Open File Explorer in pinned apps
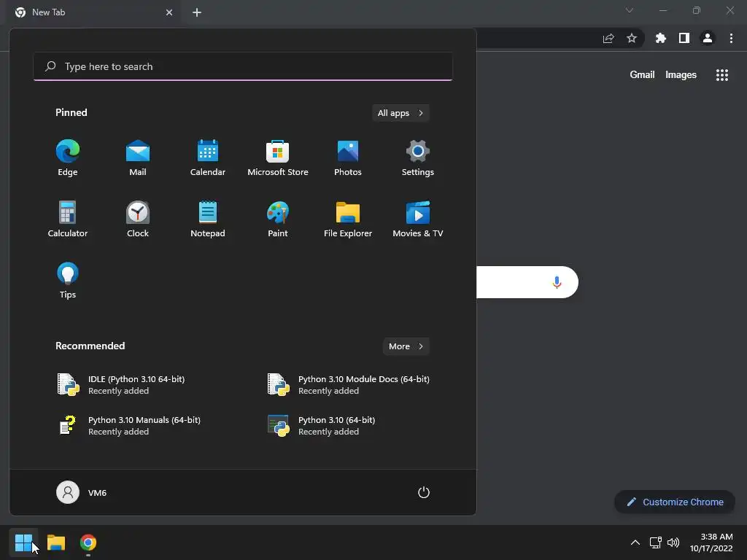Viewport: 747px width, 560px height. (x=348, y=219)
